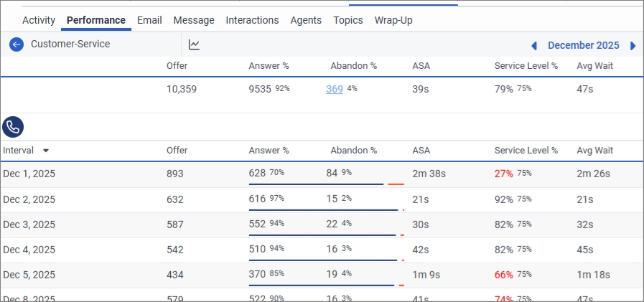
Task: Select the Performance tab
Action: coord(96,20)
